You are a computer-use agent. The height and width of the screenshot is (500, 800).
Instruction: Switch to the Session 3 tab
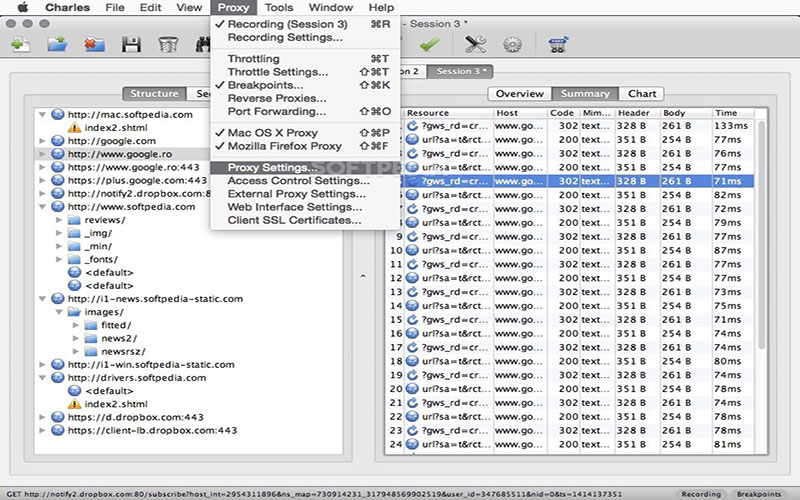coord(460,71)
